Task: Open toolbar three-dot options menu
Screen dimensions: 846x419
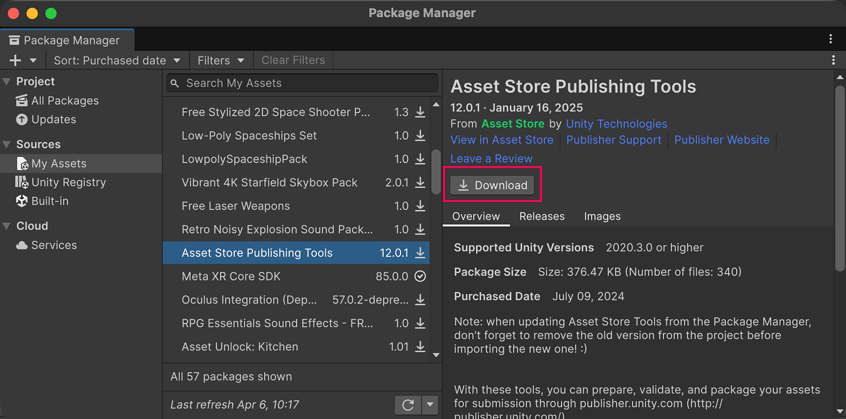Action: (x=834, y=60)
